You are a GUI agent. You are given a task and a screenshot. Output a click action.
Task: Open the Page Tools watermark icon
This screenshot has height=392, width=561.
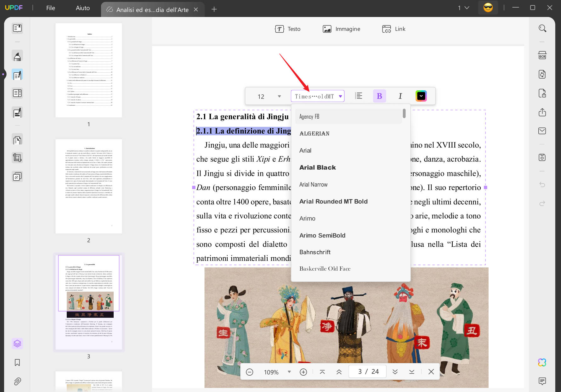pyautogui.click(x=17, y=176)
